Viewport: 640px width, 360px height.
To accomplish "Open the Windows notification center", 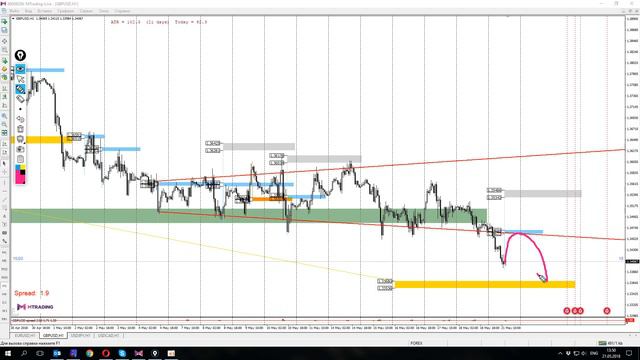I will coord(629,353).
